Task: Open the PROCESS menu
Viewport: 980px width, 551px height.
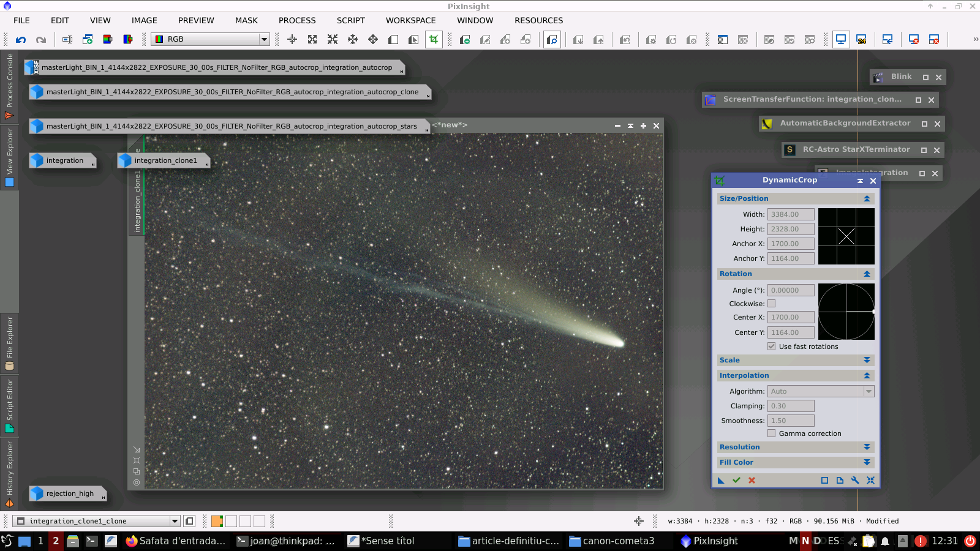Action: [x=297, y=20]
